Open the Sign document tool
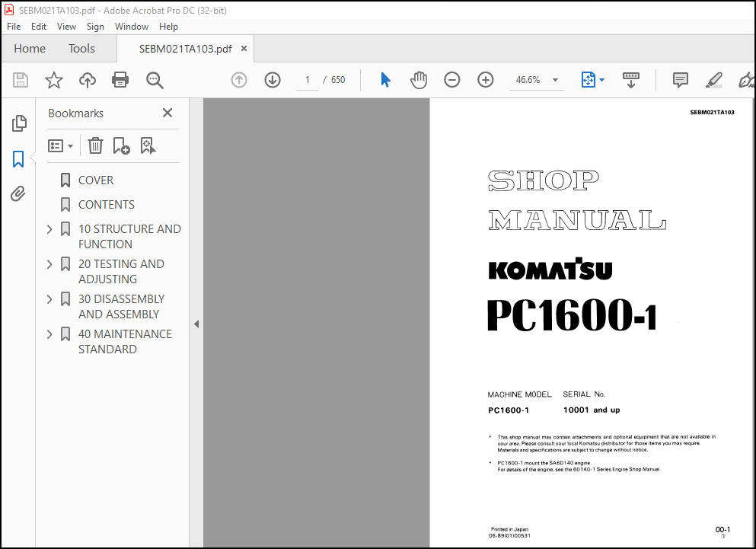This screenshot has height=549, width=756. click(x=746, y=80)
